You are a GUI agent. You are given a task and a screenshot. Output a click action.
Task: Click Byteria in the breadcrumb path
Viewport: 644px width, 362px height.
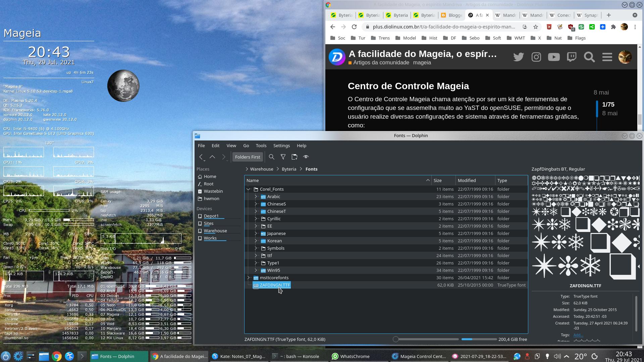pyautogui.click(x=289, y=169)
